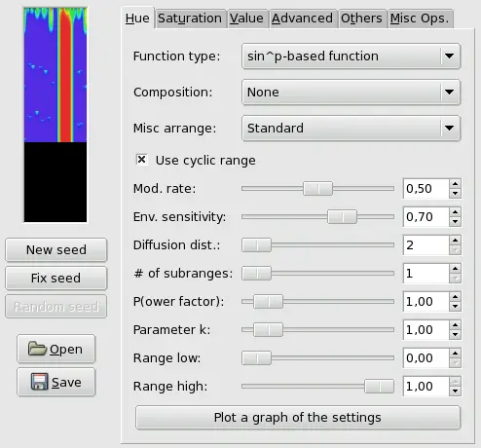Image resolution: width=481 pixels, height=448 pixels.
Task: Open the Misc Ops. tab
Action: pyautogui.click(x=421, y=19)
